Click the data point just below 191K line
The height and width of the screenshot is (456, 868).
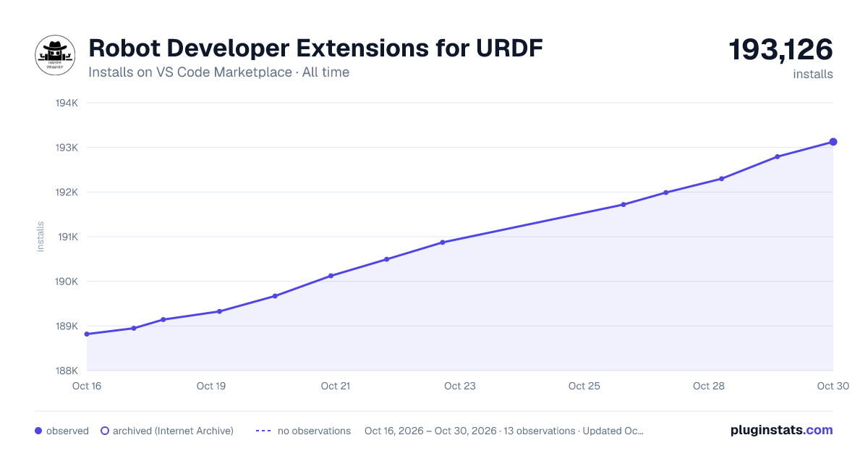(x=443, y=242)
